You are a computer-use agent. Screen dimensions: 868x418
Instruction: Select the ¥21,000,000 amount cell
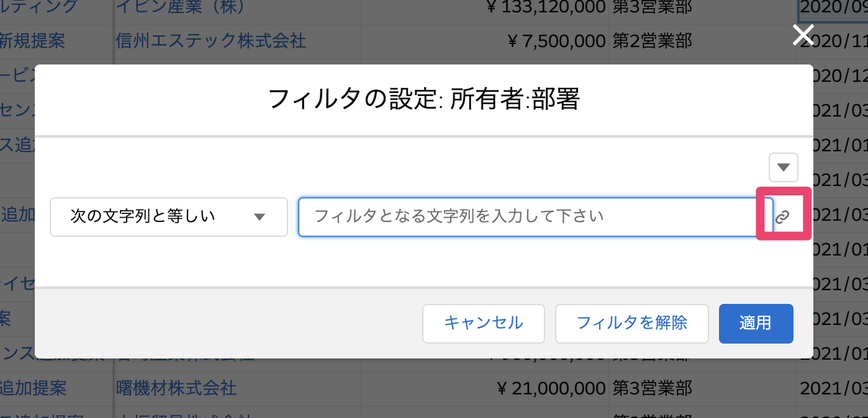[x=551, y=389]
